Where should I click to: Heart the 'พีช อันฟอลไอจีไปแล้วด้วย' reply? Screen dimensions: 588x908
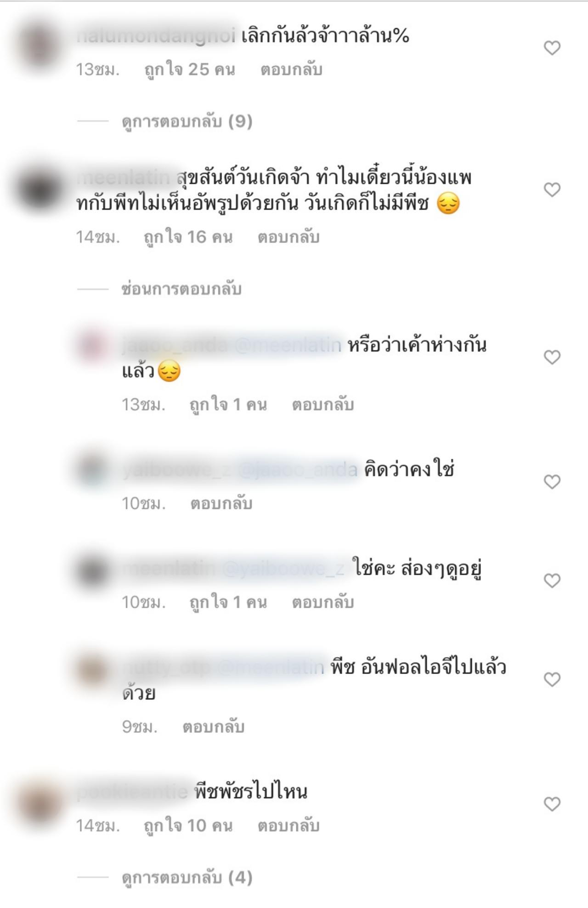click(x=552, y=680)
